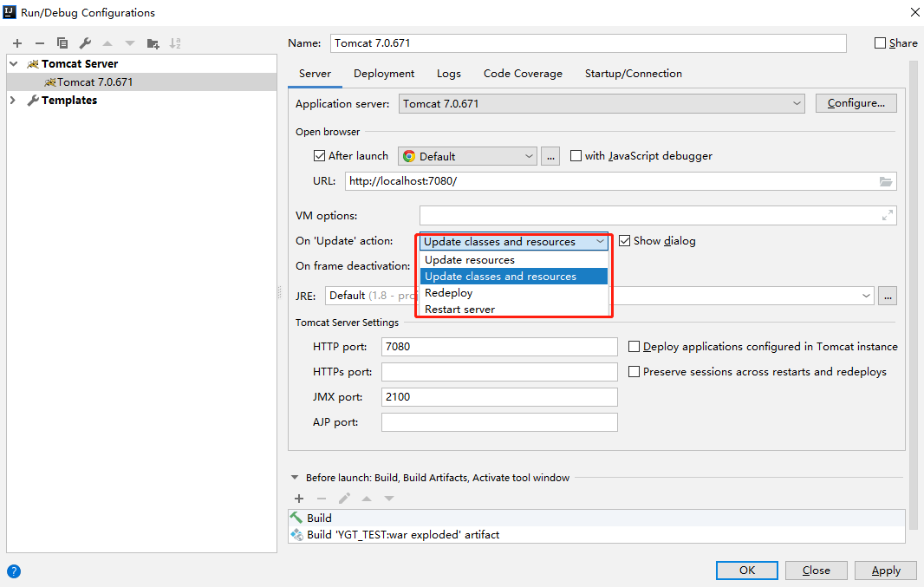Collapse the Before launch section
Image resolution: width=924 pixels, height=587 pixels.
(295, 478)
